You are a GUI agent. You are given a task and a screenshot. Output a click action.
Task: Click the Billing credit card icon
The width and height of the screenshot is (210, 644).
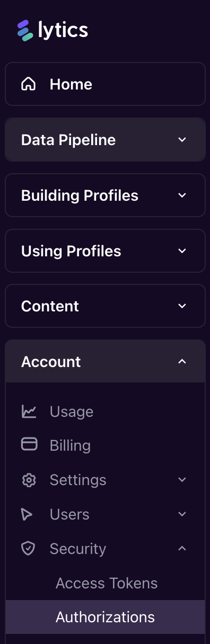click(29, 444)
